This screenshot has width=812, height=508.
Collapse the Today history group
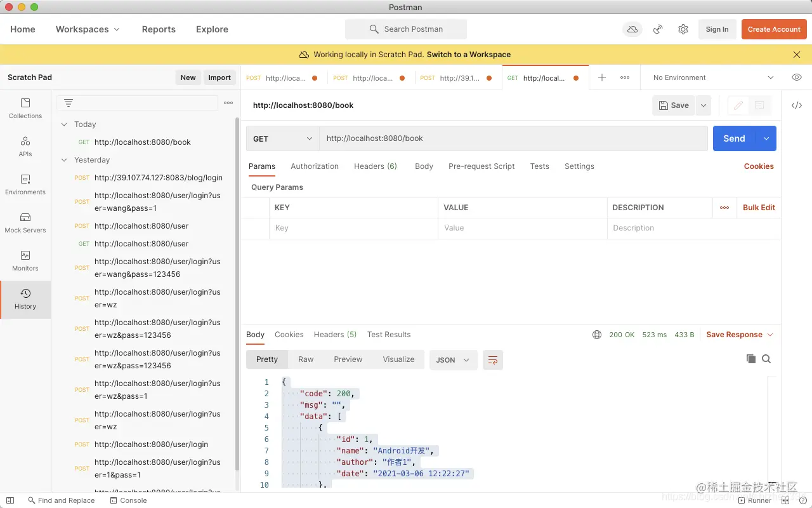[64, 124]
